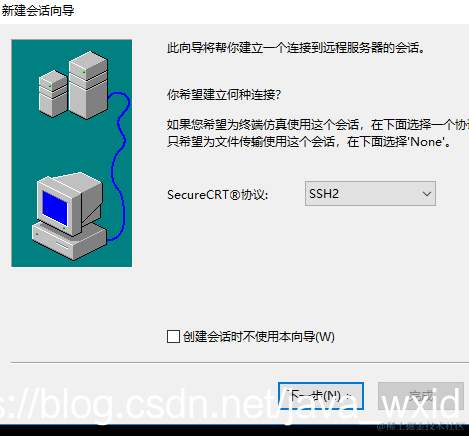Click the 创建会话时不使用本向导(W) label
This screenshot has width=469, height=436.
(259, 336)
